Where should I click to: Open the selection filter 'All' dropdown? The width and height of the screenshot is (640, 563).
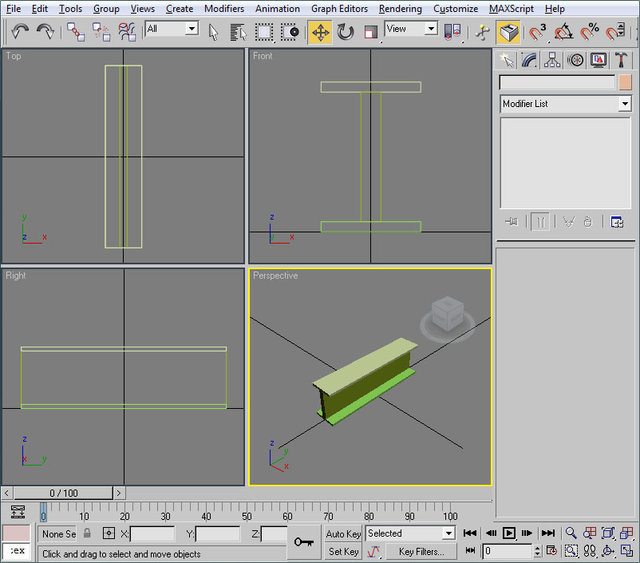pyautogui.click(x=191, y=30)
